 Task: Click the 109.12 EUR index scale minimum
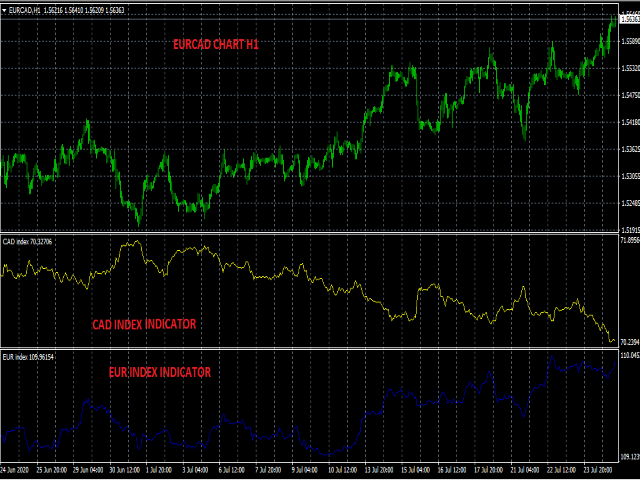pyautogui.click(x=630, y=457)
